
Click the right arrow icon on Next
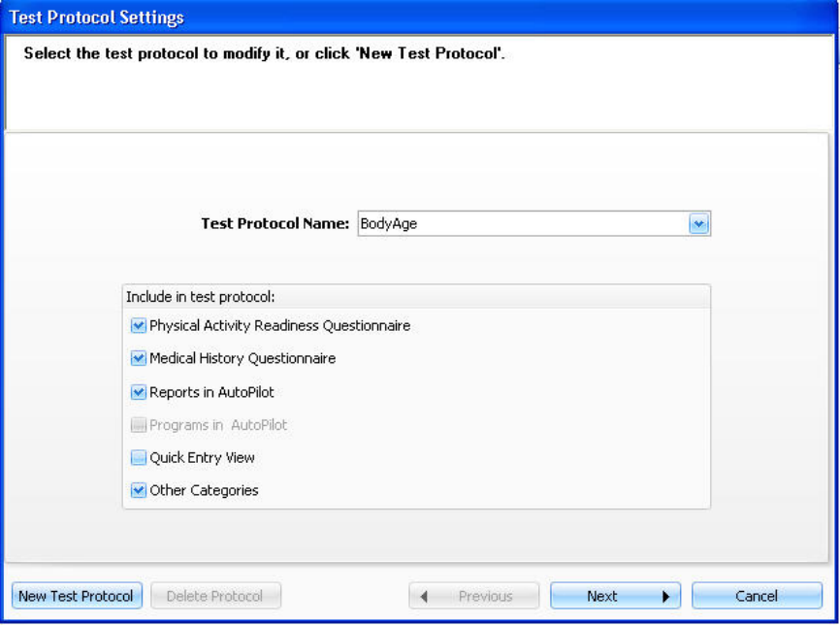point(666,597)
